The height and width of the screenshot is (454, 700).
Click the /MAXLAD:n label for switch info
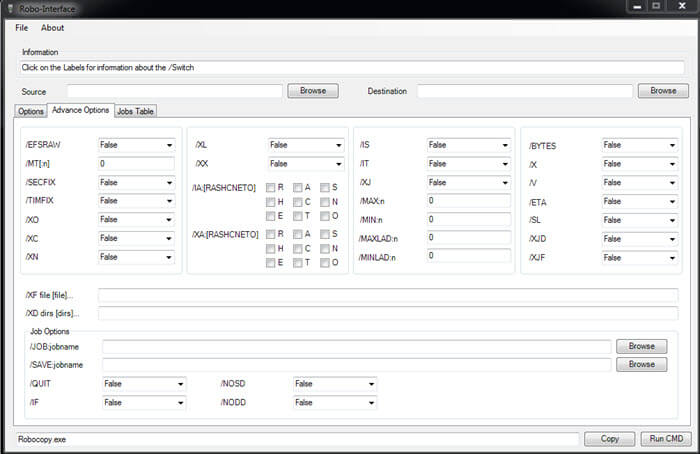(378, 239)
